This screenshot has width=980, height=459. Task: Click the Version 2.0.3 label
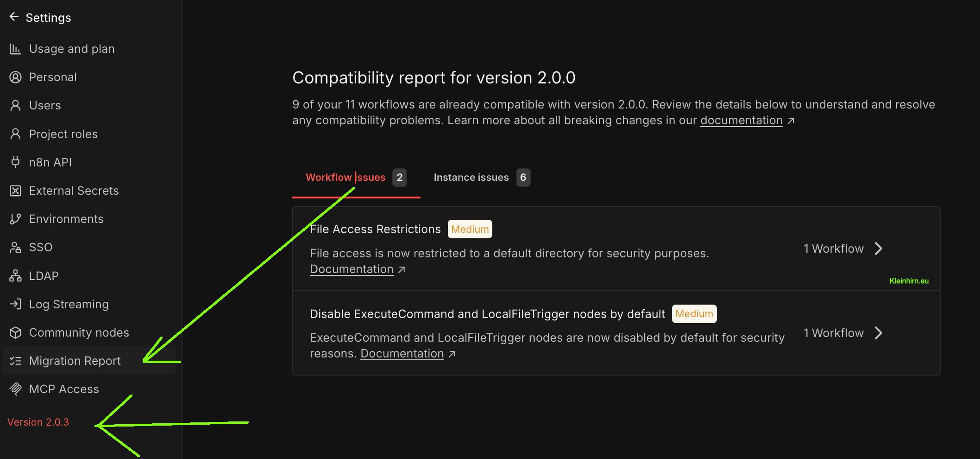(38, 422)
